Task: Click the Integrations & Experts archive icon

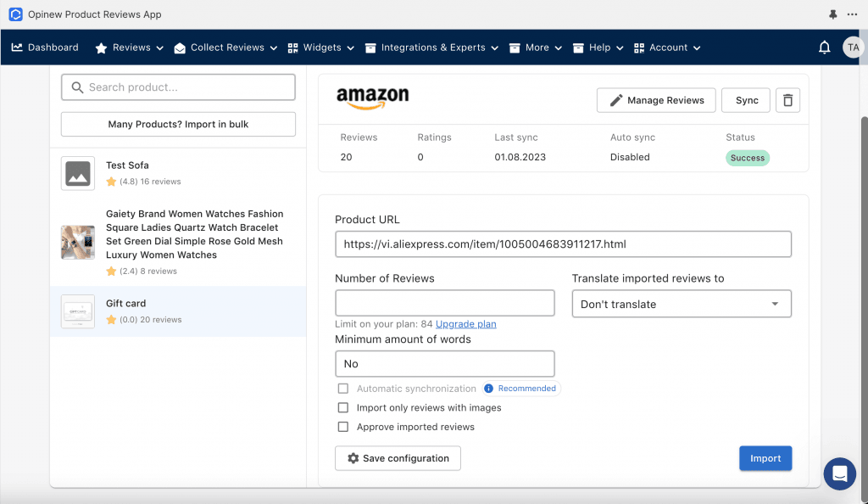Action: tap(370, 48)
